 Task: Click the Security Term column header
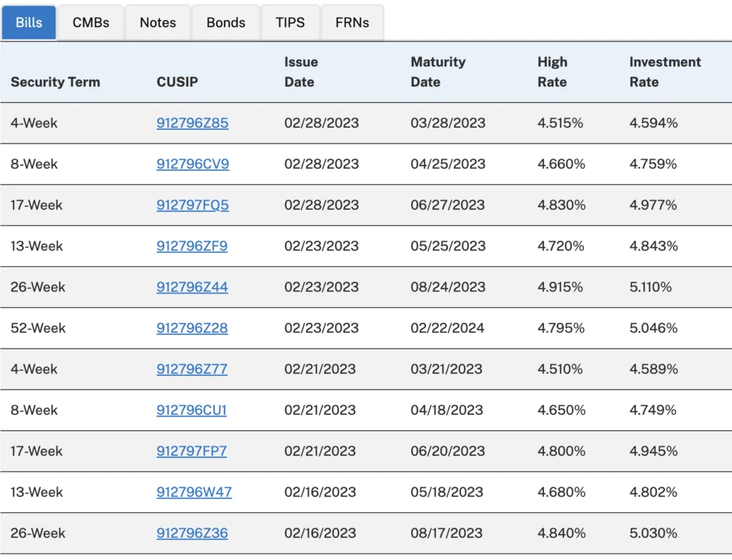pyautogui.click(x=55, y=81)
